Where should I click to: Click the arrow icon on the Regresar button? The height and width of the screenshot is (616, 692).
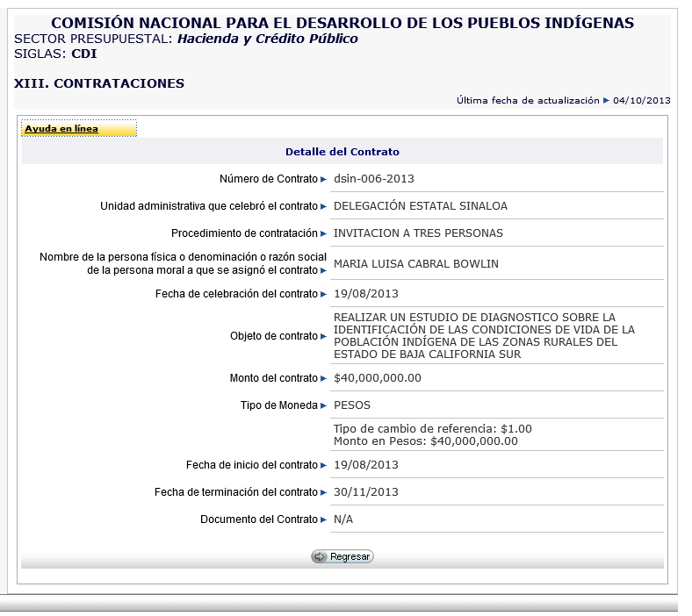tap(320, 557)
